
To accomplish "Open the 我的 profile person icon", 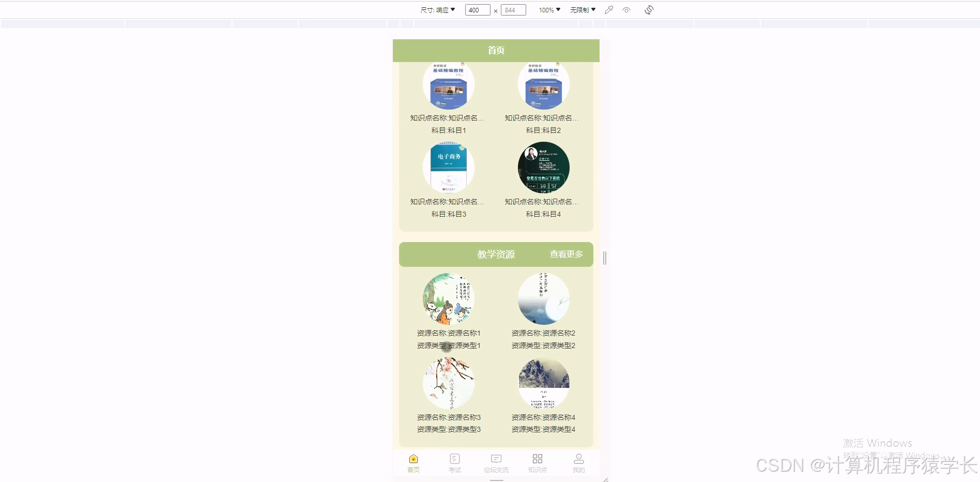I will click(578, 458).
